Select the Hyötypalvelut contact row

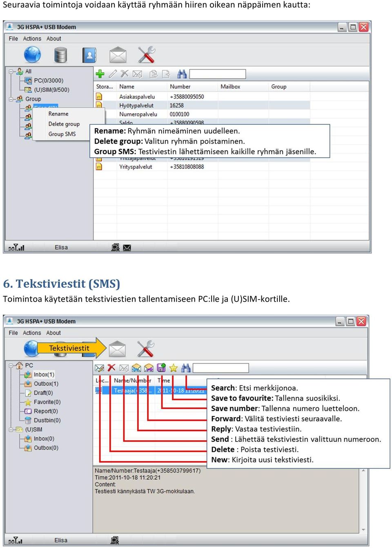pos(202,105)
